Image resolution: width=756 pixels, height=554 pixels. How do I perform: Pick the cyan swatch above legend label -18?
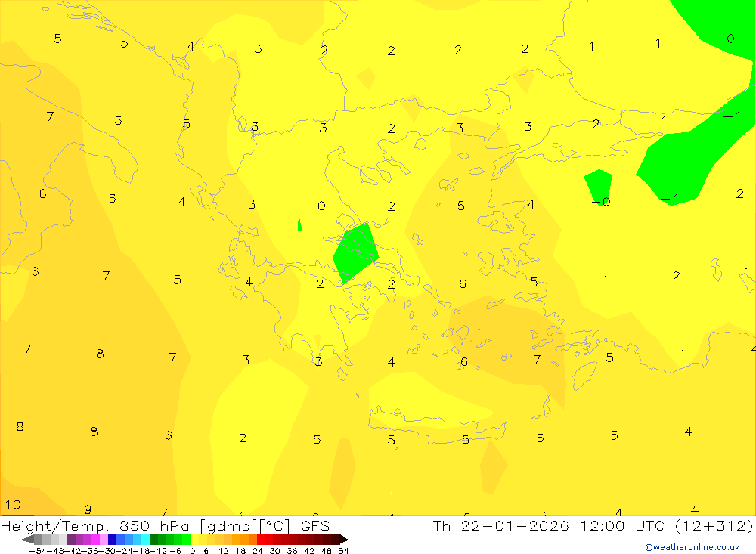[146, 540]
